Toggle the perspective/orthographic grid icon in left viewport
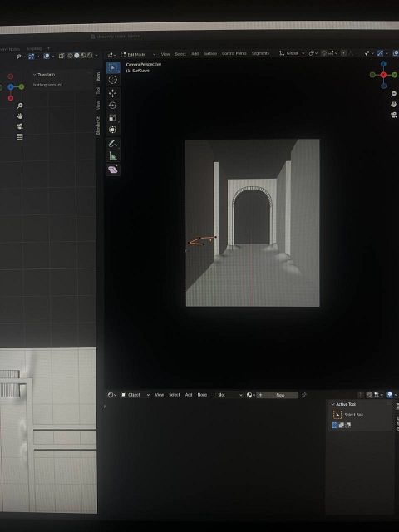Image resolution: width=399 pixels, height=532 pixels. coord(20,136)
